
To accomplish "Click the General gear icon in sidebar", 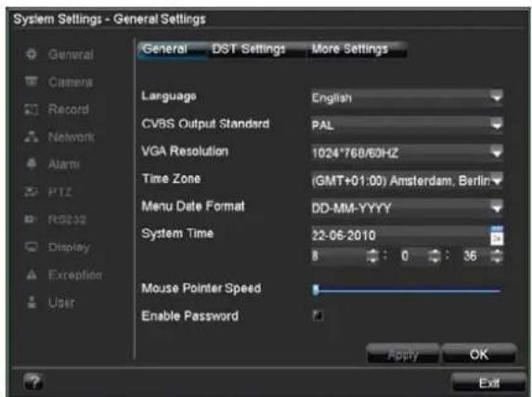I will (x=32, y=54).
